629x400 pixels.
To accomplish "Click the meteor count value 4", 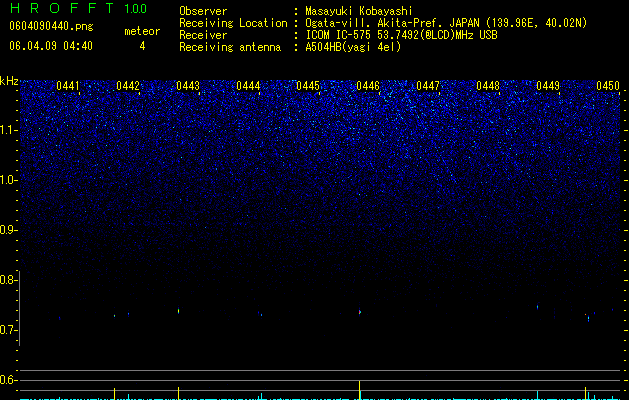I will 142,46.
